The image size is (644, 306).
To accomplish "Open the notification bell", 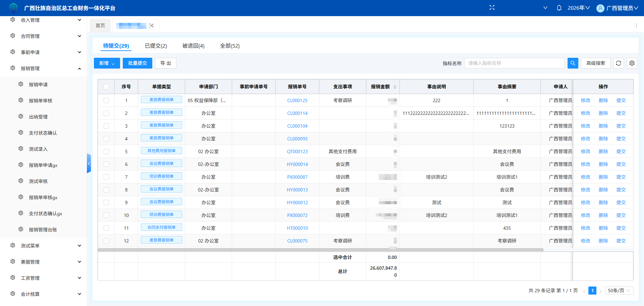I will tap(559, 8).
